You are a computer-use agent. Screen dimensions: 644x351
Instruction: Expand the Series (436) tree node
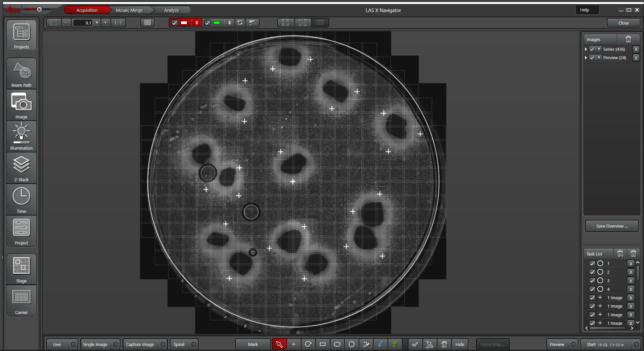[x=586, y=49]
